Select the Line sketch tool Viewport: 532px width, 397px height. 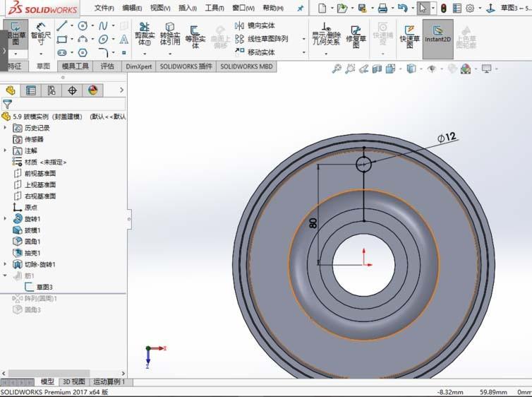[x=62, y=25]
